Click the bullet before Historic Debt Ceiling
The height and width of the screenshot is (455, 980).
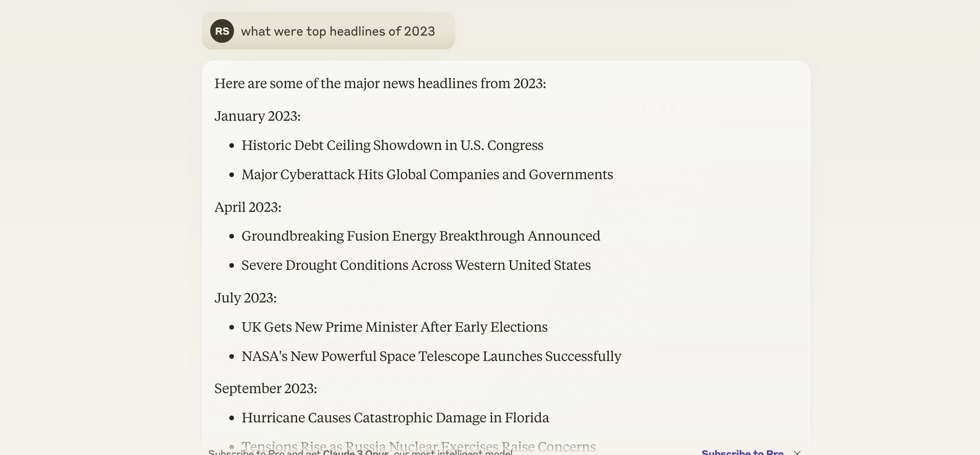click(x=231, y=146)
